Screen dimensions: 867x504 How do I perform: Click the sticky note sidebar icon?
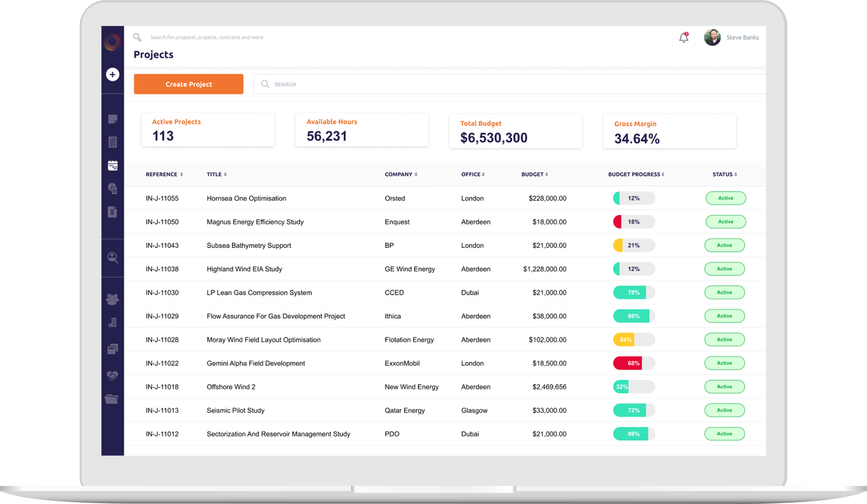pos(113,119)
